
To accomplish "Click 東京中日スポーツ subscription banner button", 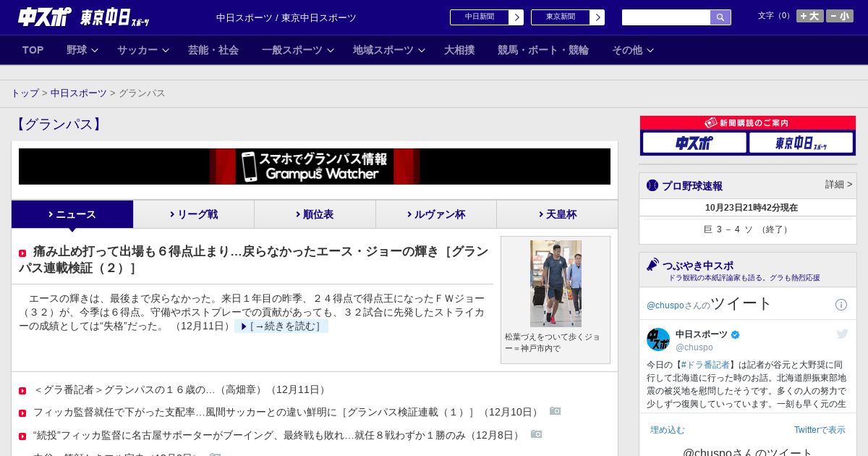I will click(801, 143).
